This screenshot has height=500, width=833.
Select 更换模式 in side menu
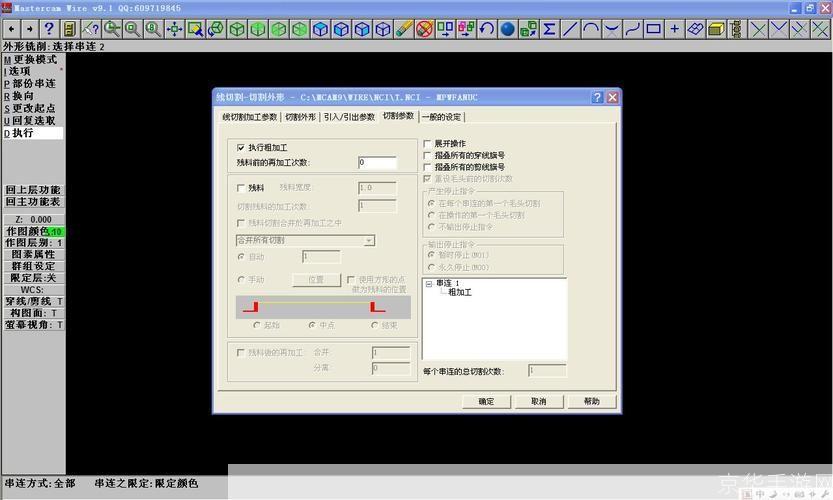pyautogui.click(x=33, y=60)
